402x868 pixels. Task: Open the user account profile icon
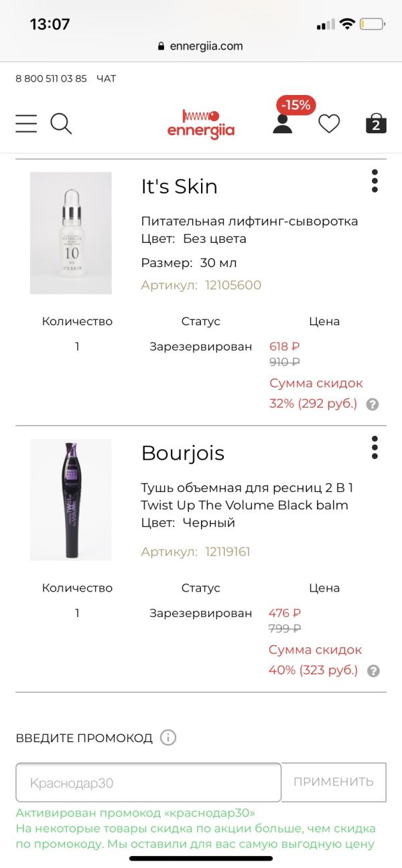[283, 124]
